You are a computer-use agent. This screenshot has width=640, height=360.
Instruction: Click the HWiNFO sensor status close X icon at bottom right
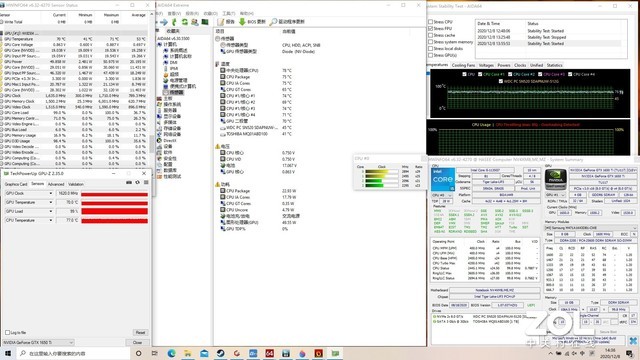point(633,340)
